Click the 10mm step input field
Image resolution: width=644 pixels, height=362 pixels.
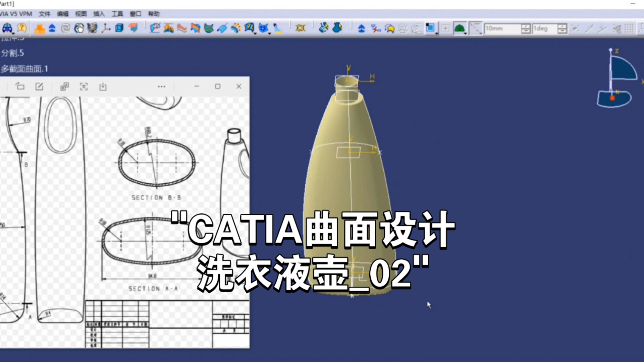click(x=502, y=28)
